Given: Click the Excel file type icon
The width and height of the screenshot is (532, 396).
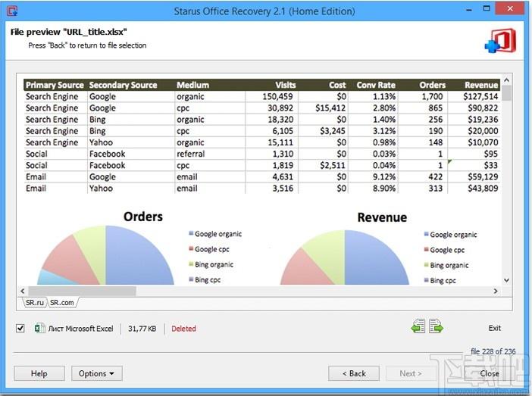Looking at the screenshot, I should 39,328.
